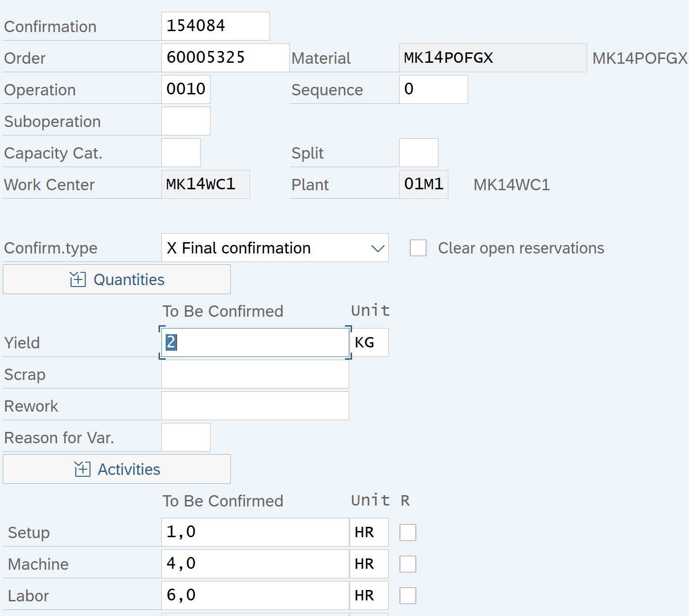Click the Quantities section button label
This screenshot has width=689, height=616.
tap(129, 279)
